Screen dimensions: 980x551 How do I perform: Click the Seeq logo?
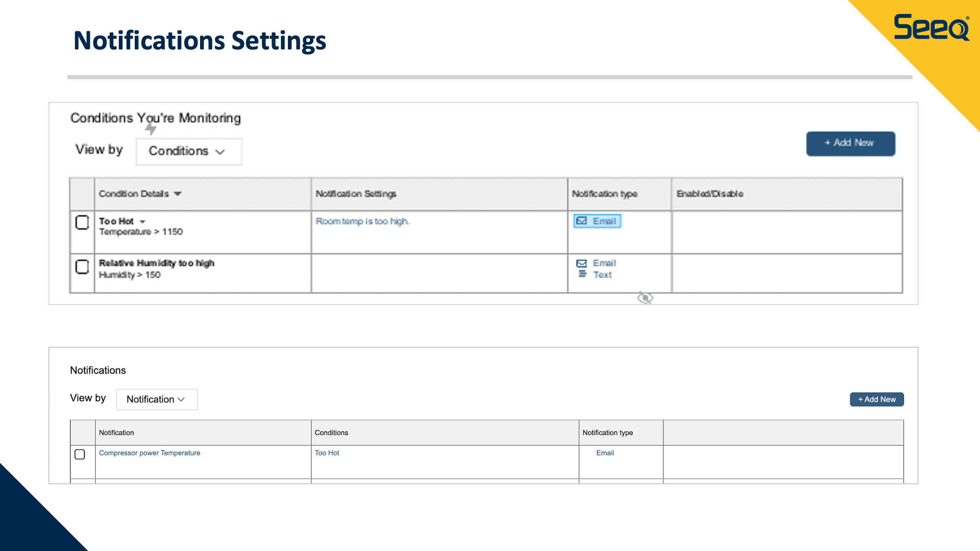point(931,27)
